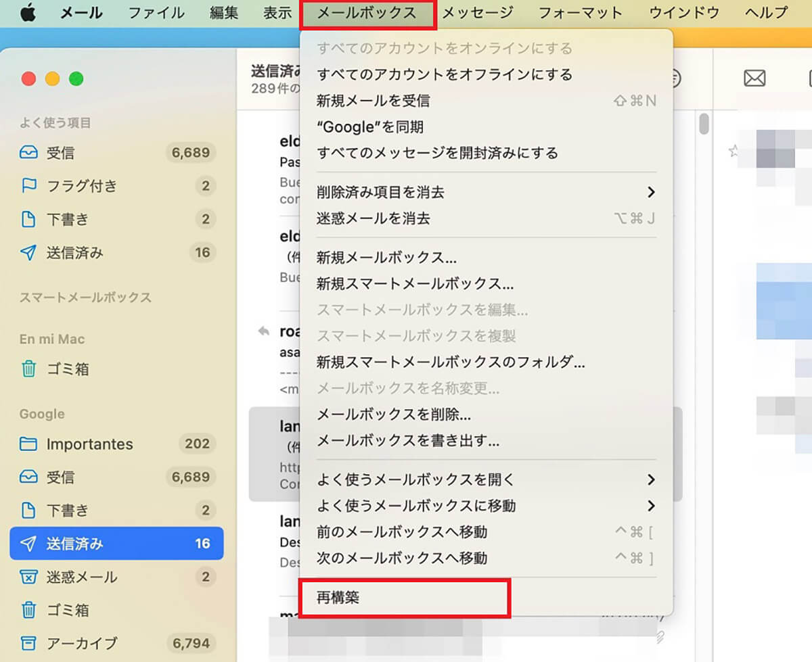
Task: Open the メール application menu
Action: pyautogui.click(x=81, y=12)
